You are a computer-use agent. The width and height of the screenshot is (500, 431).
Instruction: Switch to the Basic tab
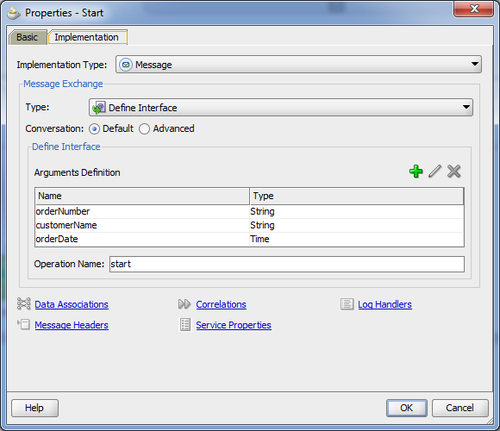click(27, 37)
